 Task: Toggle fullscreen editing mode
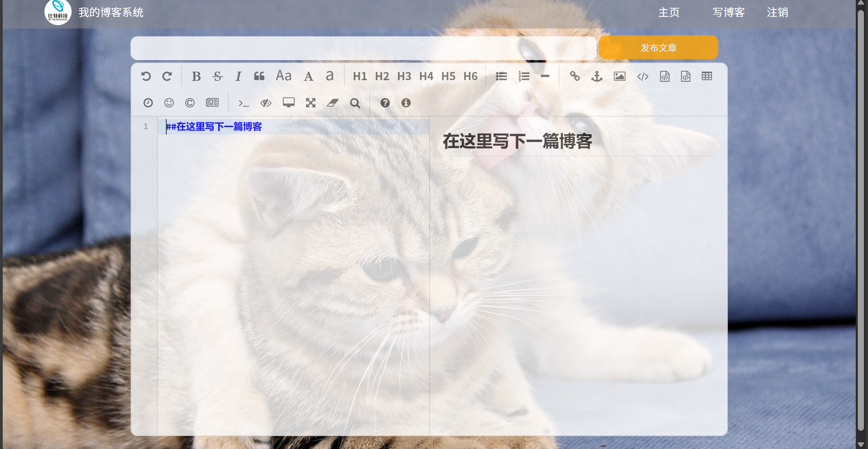click(310, 103)
